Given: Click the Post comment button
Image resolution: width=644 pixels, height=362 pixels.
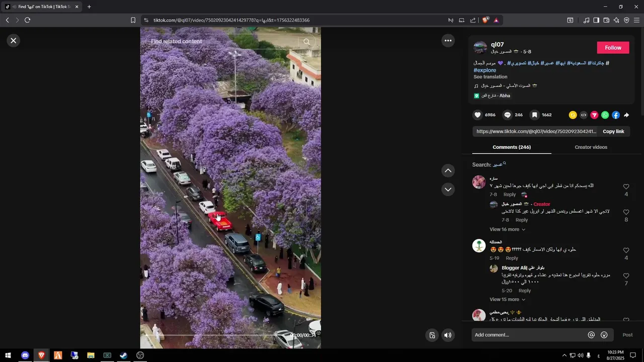Looking at the screenshot, I should 627,335.
